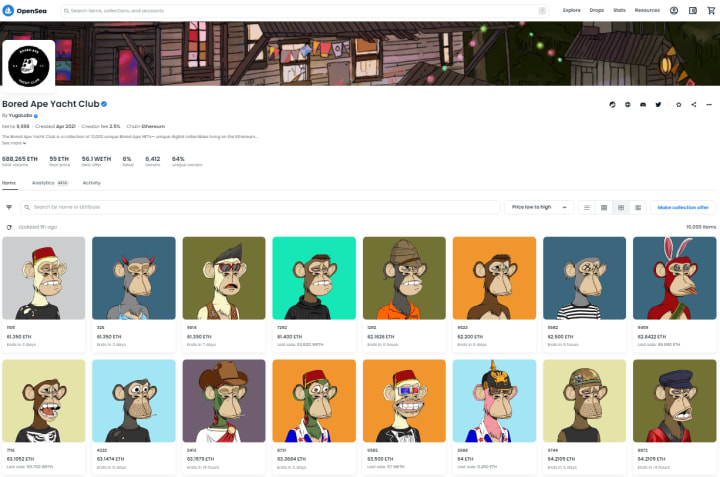
Task: Switch to the Activity tab
Action: pyautogui.click(x=91, y=183)
